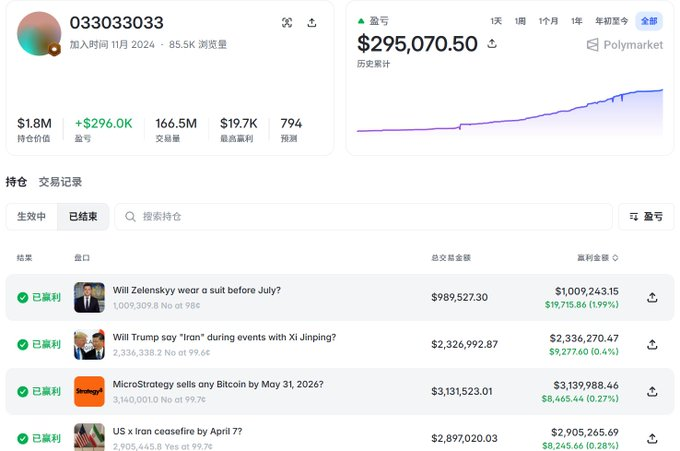Click win checkmark on Zelenskyy row
This screenshot has height=451, width=680.
23,297
